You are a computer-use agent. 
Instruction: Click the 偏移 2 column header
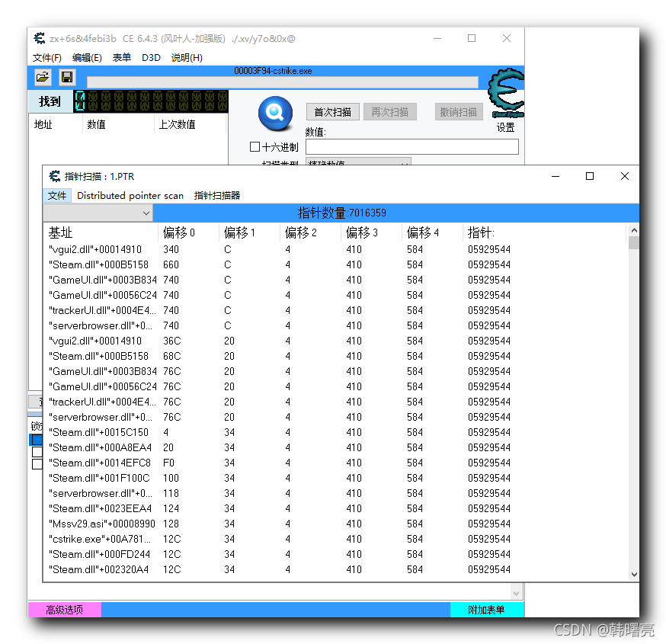[x=310, y=232]
